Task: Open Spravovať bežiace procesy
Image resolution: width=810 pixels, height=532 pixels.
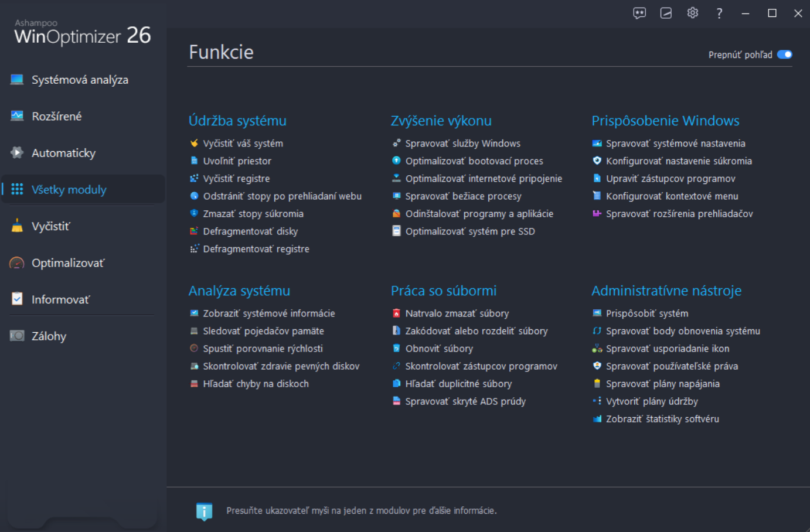Action: (x=463, y=196)
